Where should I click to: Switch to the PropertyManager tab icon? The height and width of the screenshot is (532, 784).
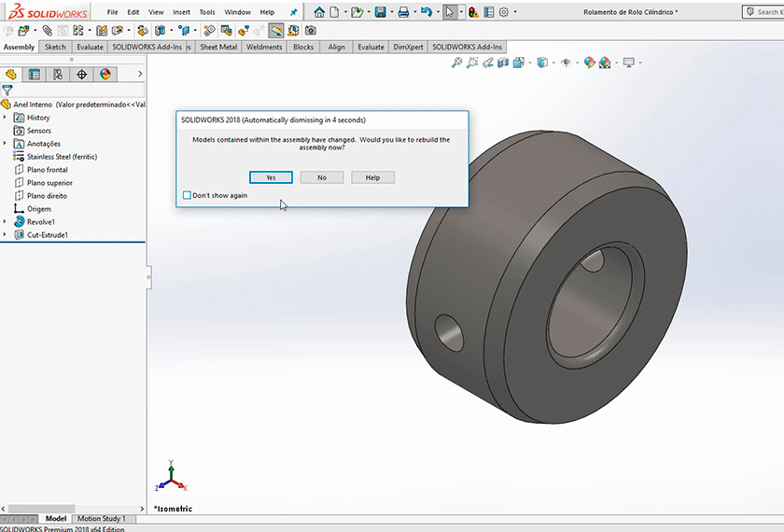[x=35, y=74]
